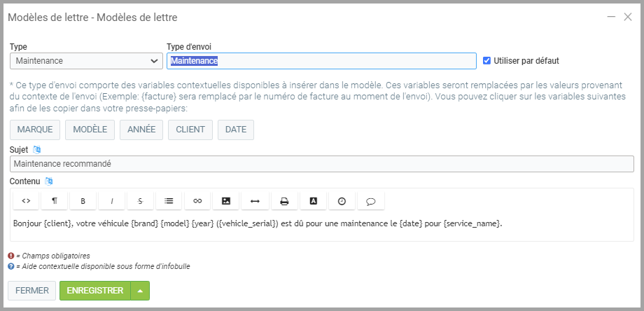Open paragraph format options in editor toolbar
This screenshot has width=644, height=311.
(55, 201)
